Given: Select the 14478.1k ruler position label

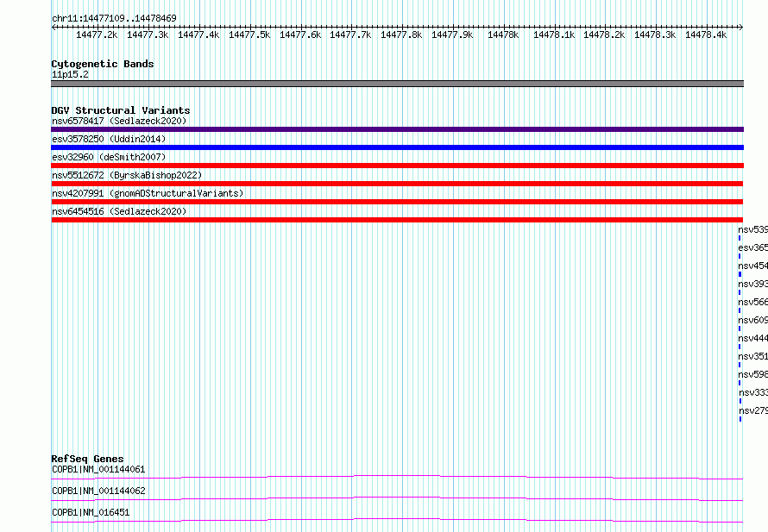Looking at the screenshot, I should (x=554, y=34).
